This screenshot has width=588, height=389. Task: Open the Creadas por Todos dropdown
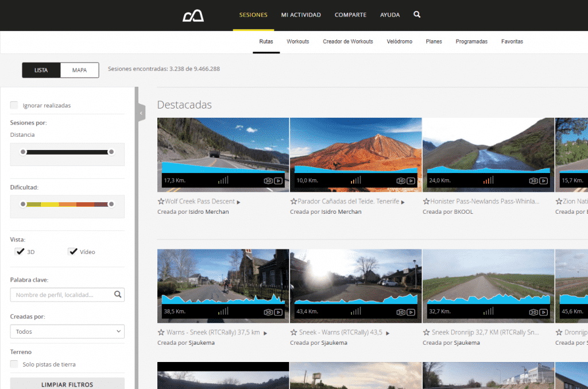pyautogui.click(x=68, y=332)
